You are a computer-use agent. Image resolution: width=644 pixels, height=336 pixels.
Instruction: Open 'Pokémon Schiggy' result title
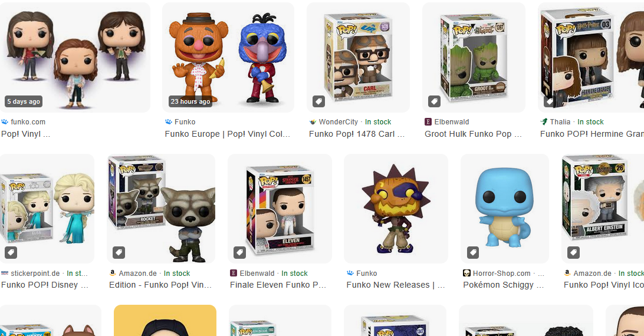click(x=504, y=285)
